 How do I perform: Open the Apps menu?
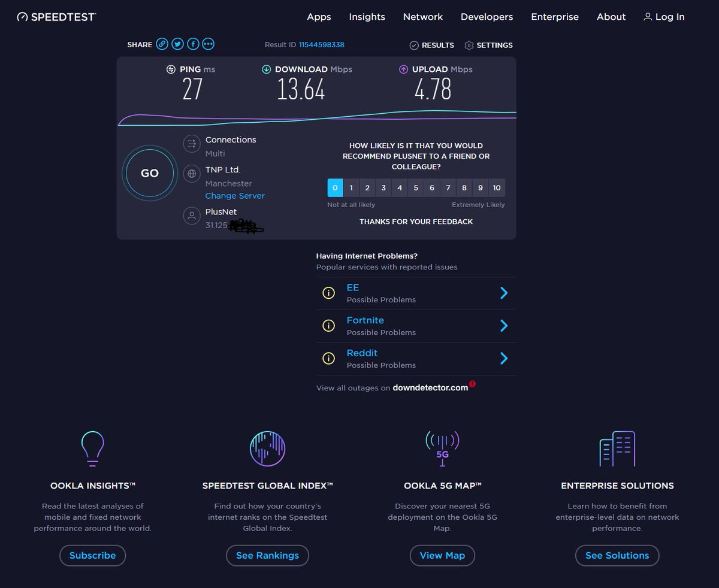[x=319, y=17]
